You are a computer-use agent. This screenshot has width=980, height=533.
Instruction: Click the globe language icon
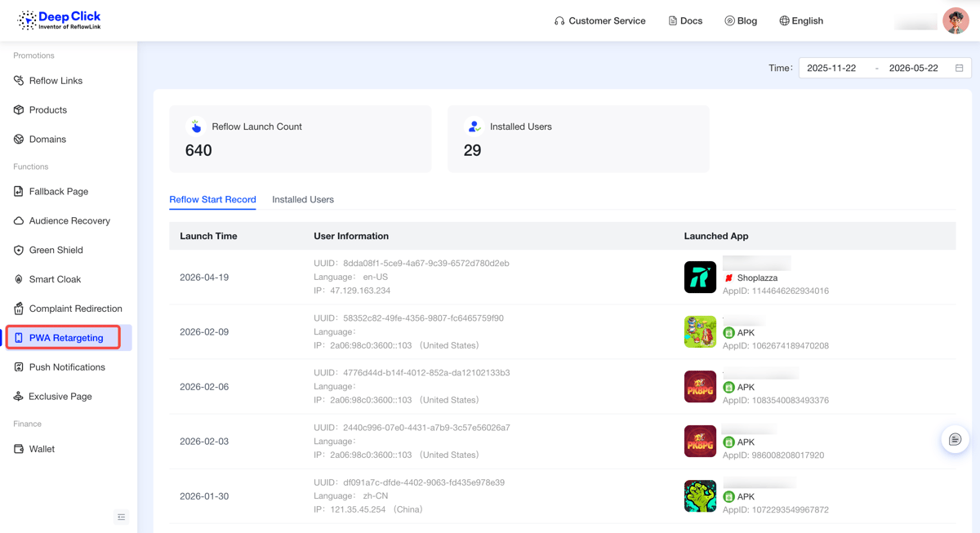click(x=784, y=21)
